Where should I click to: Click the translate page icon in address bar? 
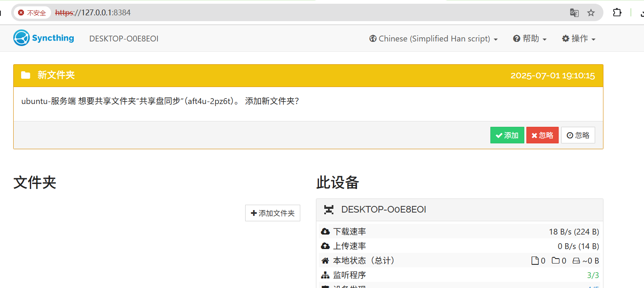574,13
